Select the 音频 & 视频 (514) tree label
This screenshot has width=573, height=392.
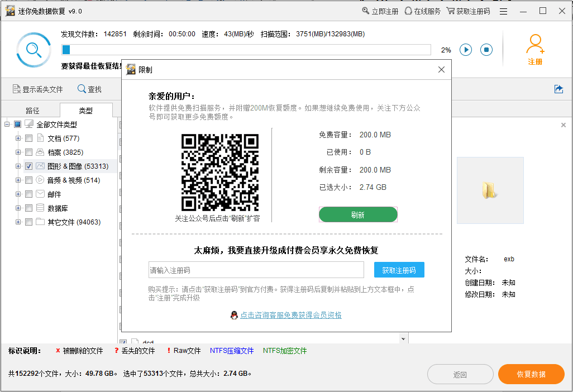click(74, 180)
